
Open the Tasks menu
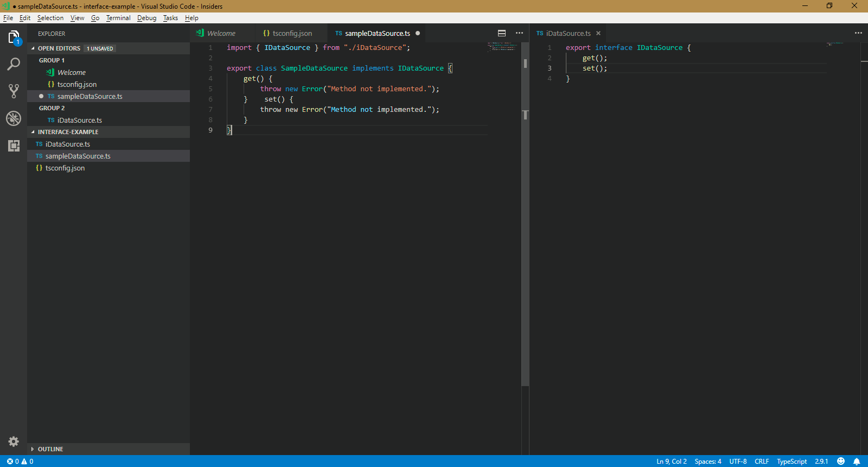click(x=170, y=18)
